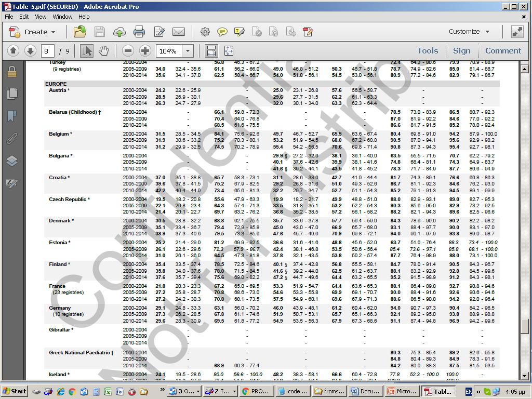
Task: Toggle fit one full page view
Action: tap(229, 51)
